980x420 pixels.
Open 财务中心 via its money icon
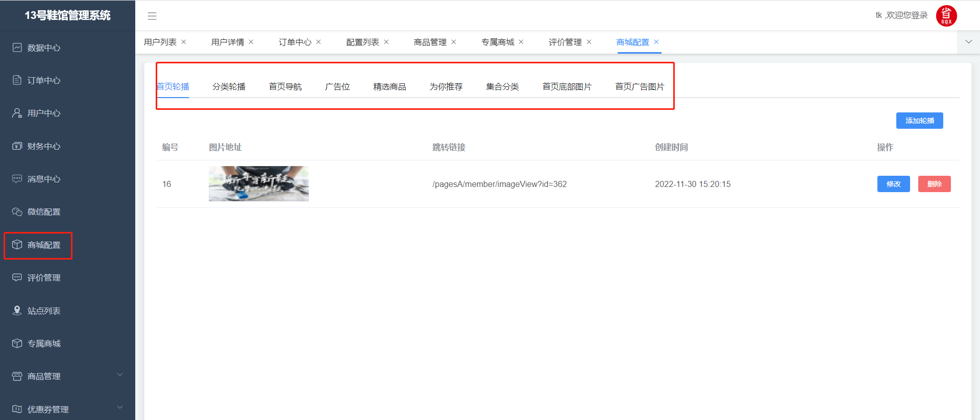(17, 146)
